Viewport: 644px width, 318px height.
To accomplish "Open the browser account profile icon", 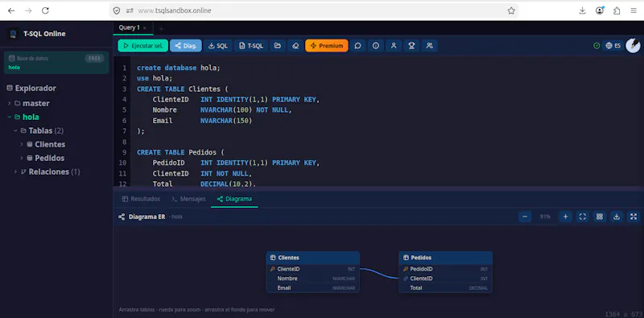I will [600, 10].
